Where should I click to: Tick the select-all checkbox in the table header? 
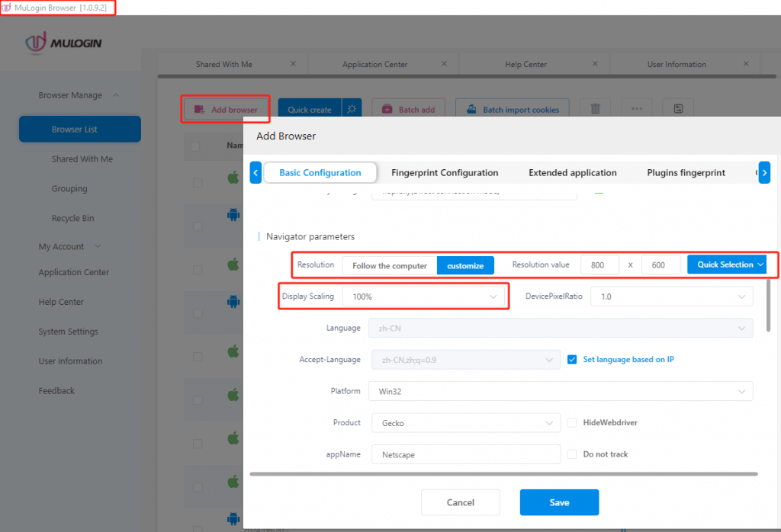pyautogui.click(x=195, y=146)
